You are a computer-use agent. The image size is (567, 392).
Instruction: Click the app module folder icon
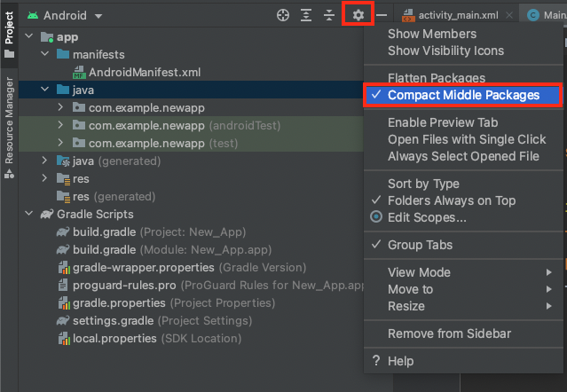click(x=47, y=37)
